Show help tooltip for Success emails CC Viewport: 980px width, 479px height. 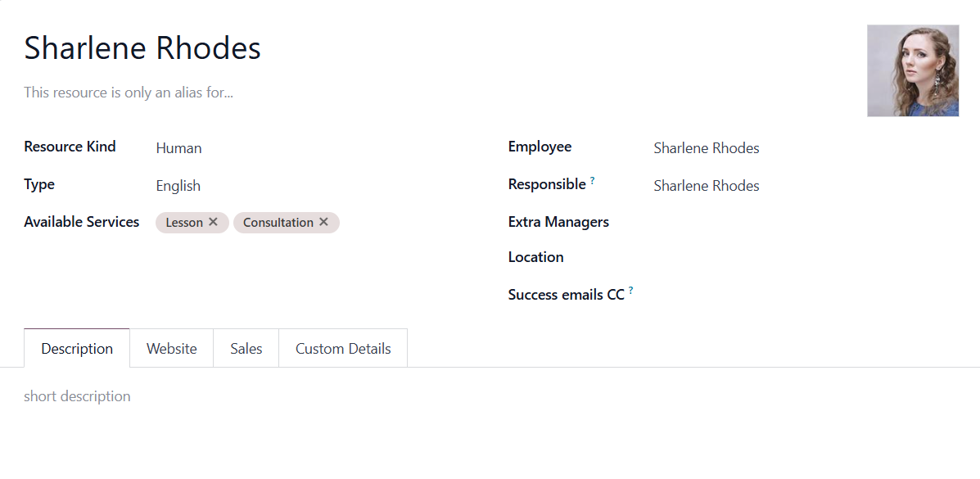(x=630, y=291)
